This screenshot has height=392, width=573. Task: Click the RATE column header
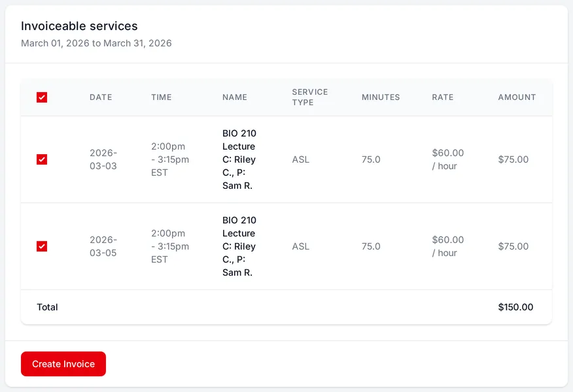click(x=443, y=97)
